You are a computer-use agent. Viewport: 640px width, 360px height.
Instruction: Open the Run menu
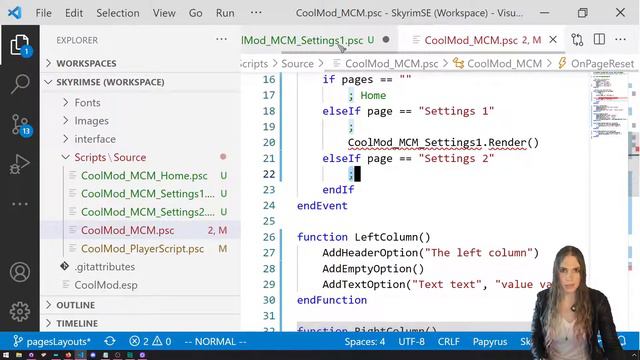pyautogui.click(x=225, y=13)
